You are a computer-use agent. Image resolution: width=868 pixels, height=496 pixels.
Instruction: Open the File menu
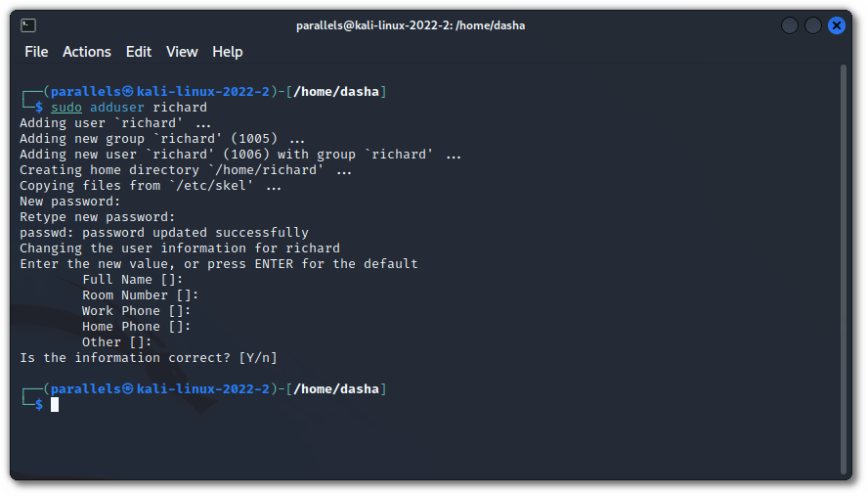[x=36, y=52]
